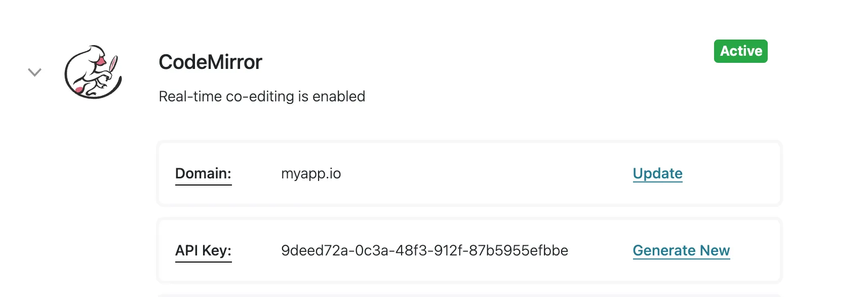Click the CodeMirror integration title
The height and width of the screenshot is (297, 868).
coord(210,62)
